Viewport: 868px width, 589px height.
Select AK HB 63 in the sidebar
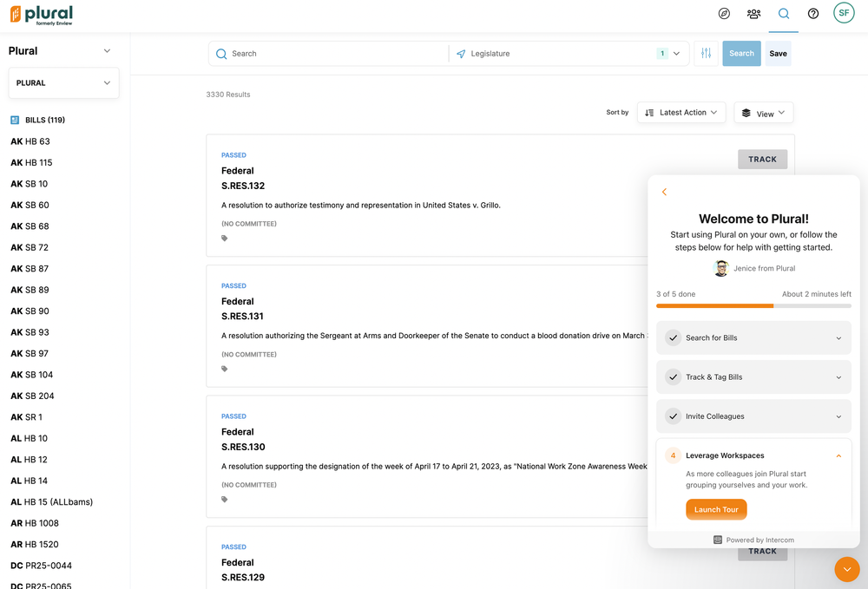pos(30,141)
